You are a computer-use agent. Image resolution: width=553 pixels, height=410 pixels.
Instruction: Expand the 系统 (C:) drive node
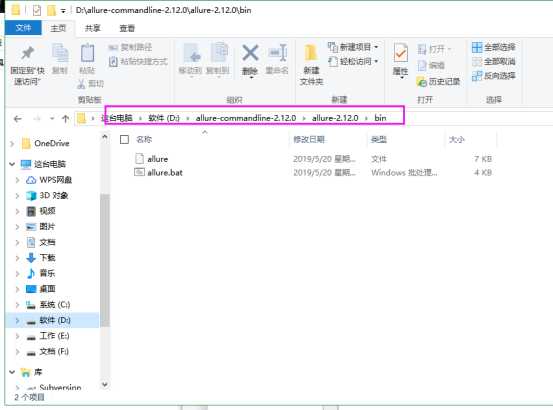[x=17, y=305]
